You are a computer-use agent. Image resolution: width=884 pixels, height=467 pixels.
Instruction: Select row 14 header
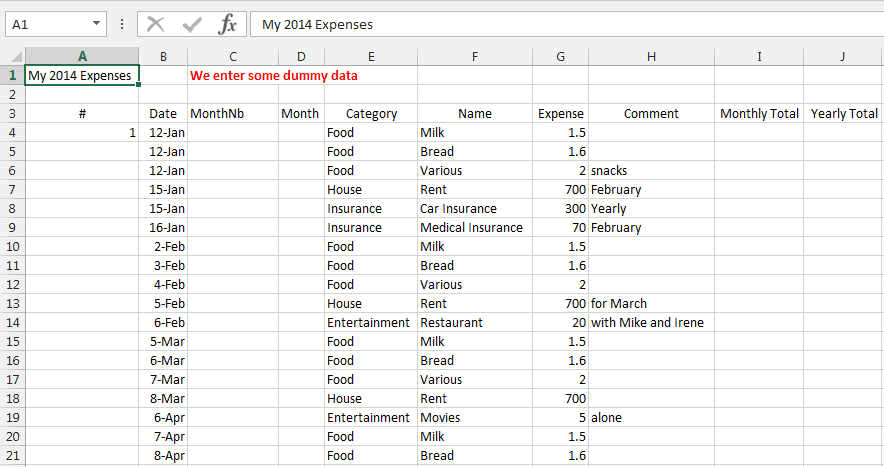(x=13, y=322)
